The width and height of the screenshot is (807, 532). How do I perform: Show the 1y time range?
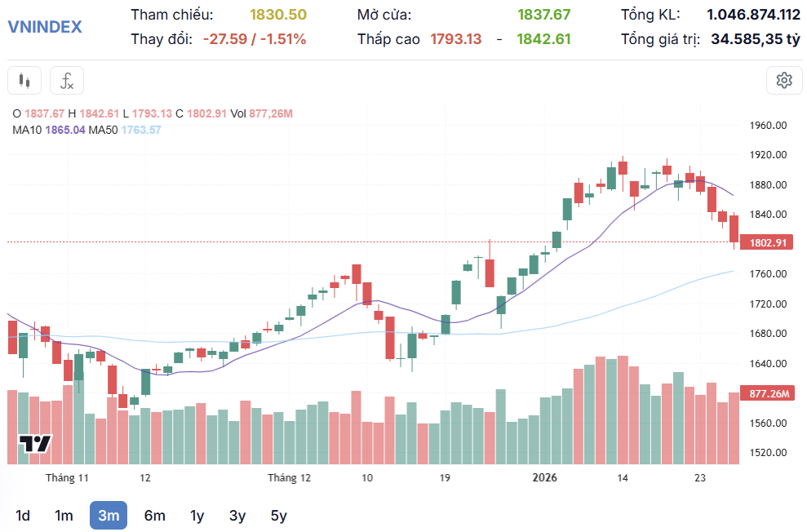[197, 515]
